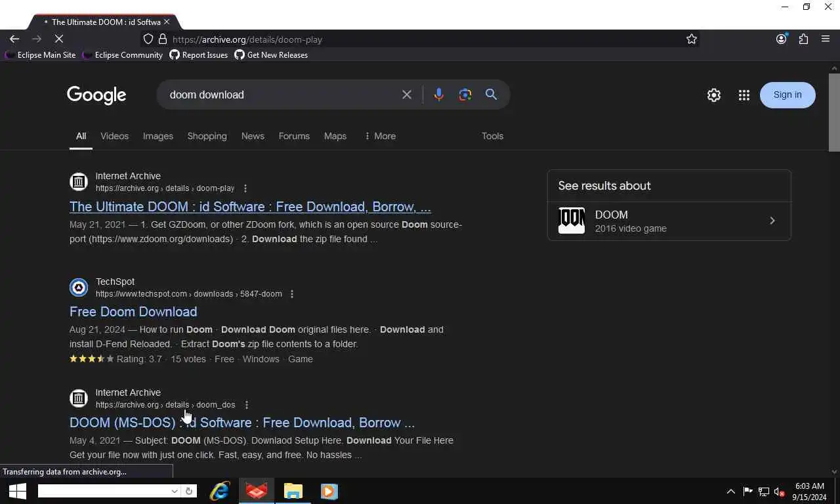Select the All results tab
This screenshot has width=840, height=504.
(81, 136)
